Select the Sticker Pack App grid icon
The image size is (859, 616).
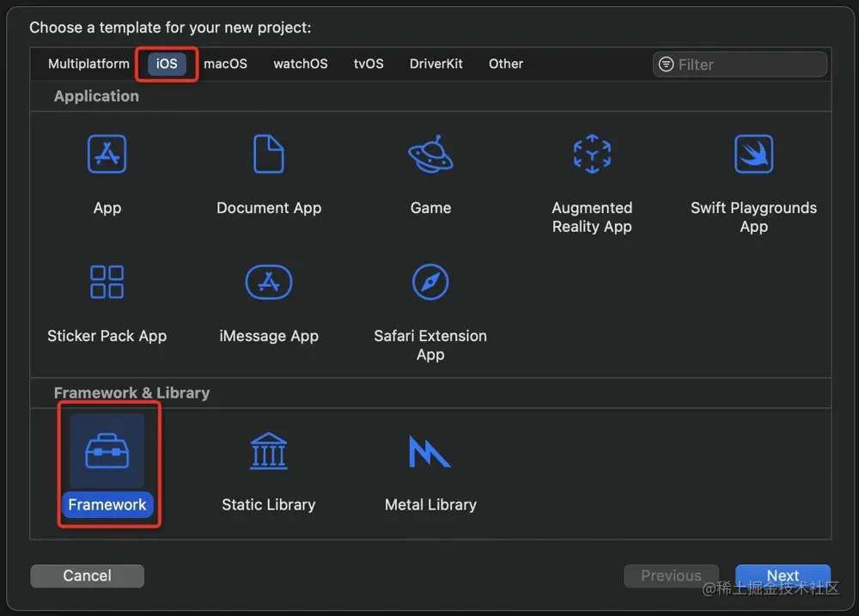click(x=107, y=282)
